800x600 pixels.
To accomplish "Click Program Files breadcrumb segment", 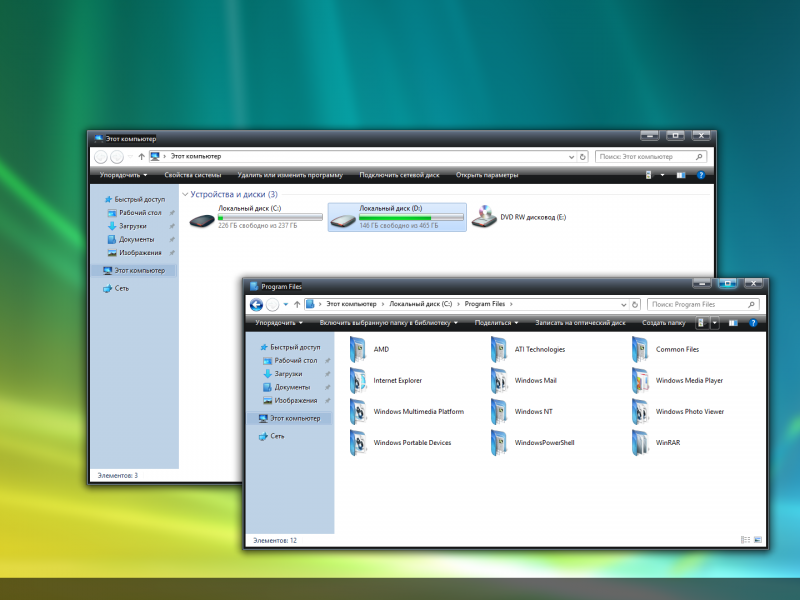I will (485, 304).
